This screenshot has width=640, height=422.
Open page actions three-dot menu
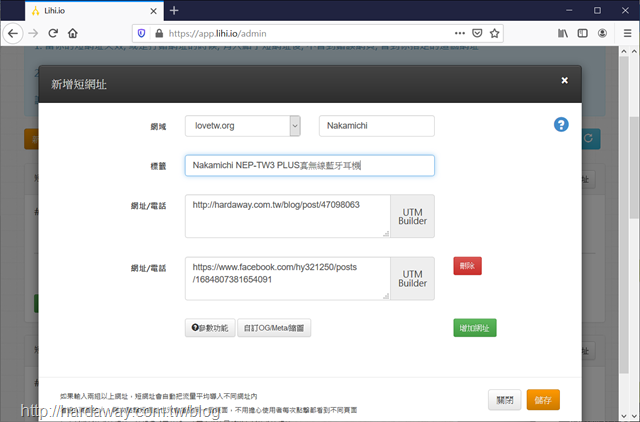pos(460,33)
